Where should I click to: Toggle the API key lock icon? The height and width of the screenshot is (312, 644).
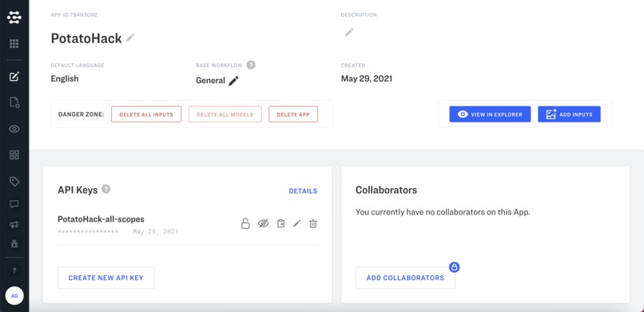point(245,224)
